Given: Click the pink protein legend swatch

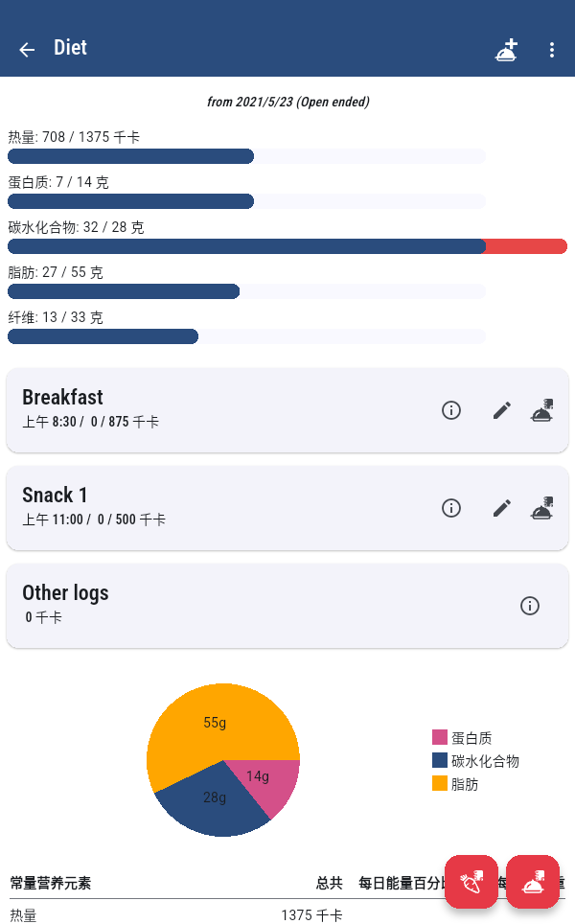Looking at the screenshot, I should (x=440, y=737).
